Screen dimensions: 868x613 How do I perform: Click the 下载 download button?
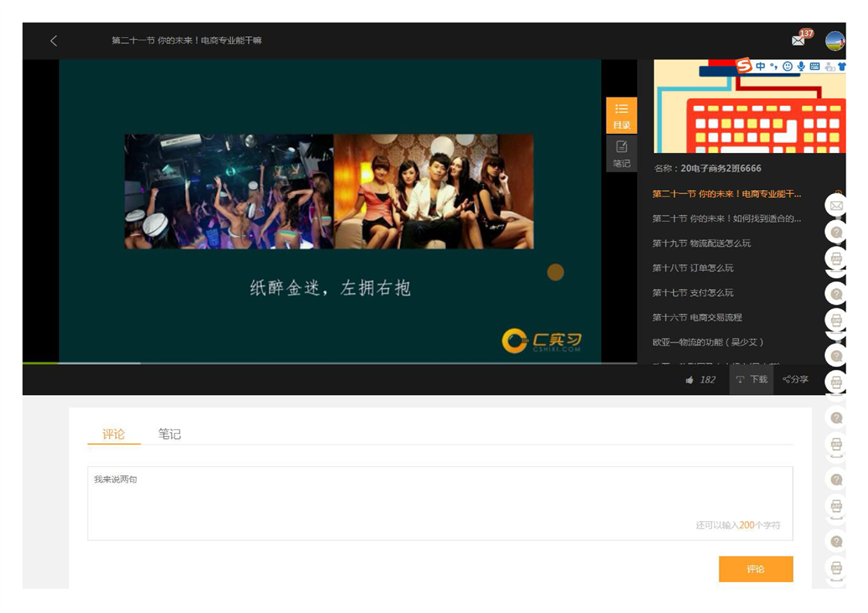click(x=751, y=380)
